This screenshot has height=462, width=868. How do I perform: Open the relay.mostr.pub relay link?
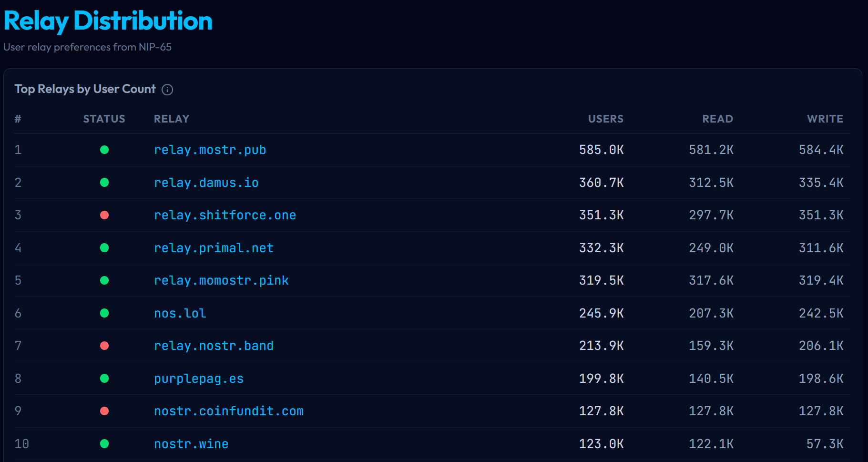pyautogui.click(x=210, y=150)
